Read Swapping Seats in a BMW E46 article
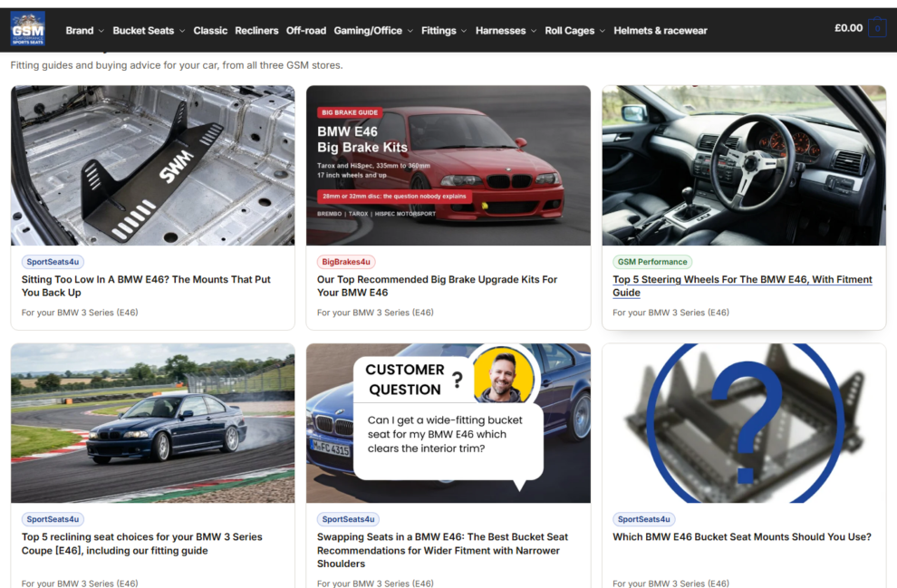 tap(442, 550)
